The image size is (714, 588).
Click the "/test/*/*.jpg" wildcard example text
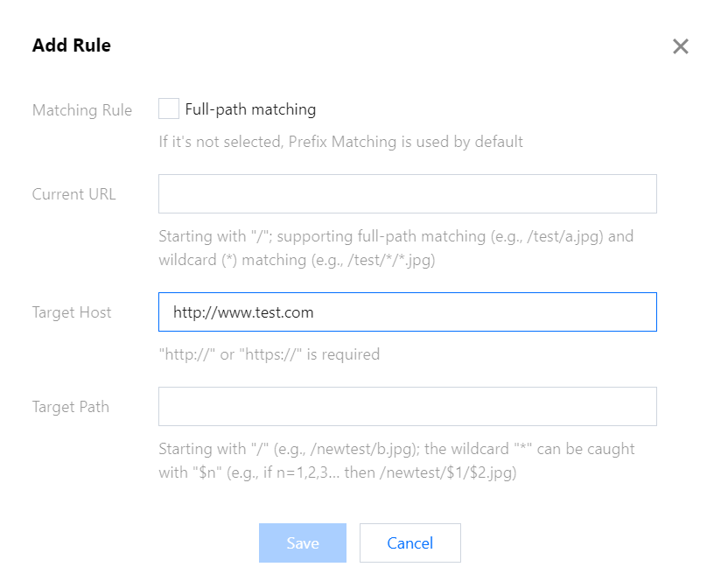coord(386,260)
